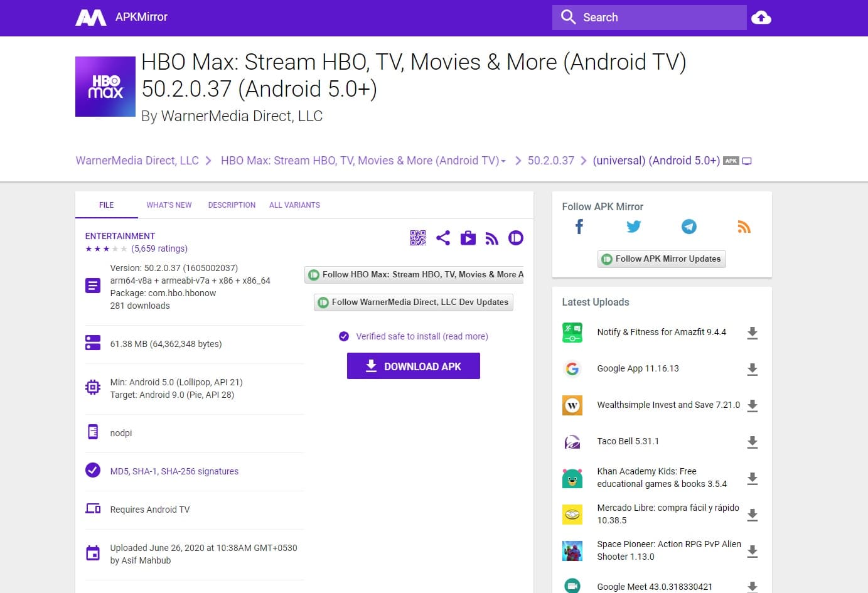Open Google Meet 43.0.318330421 entry
The height and width of the screenshot is (593, 868).
(x=655, y=587)
